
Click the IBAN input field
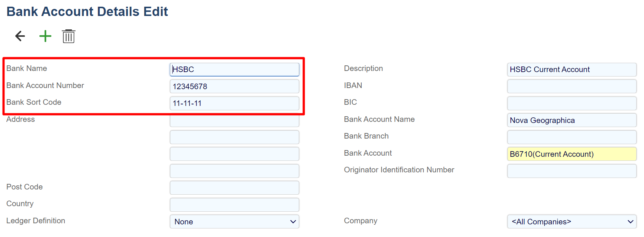[571, 86]
